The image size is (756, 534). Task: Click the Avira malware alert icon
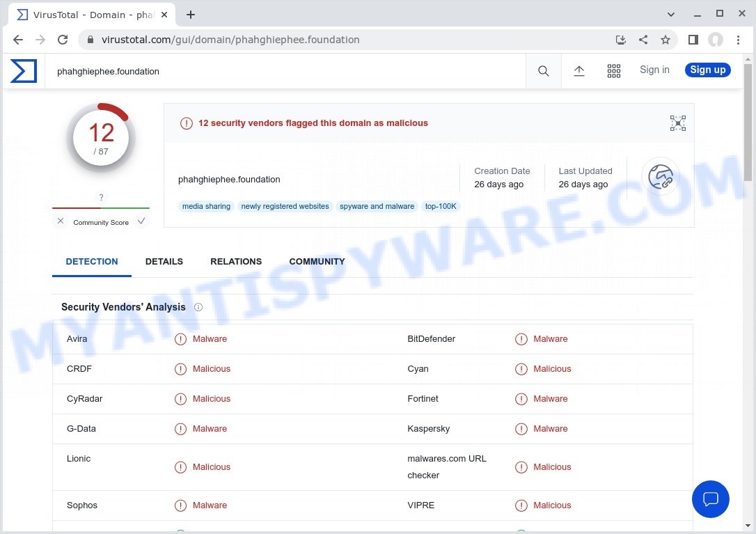[x=180, y=339]
